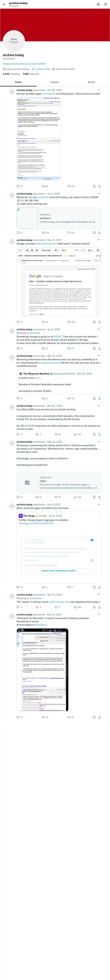
Task: Like the Jan 4, 2019 archive.IS mirror post
Action: (71, 232)
